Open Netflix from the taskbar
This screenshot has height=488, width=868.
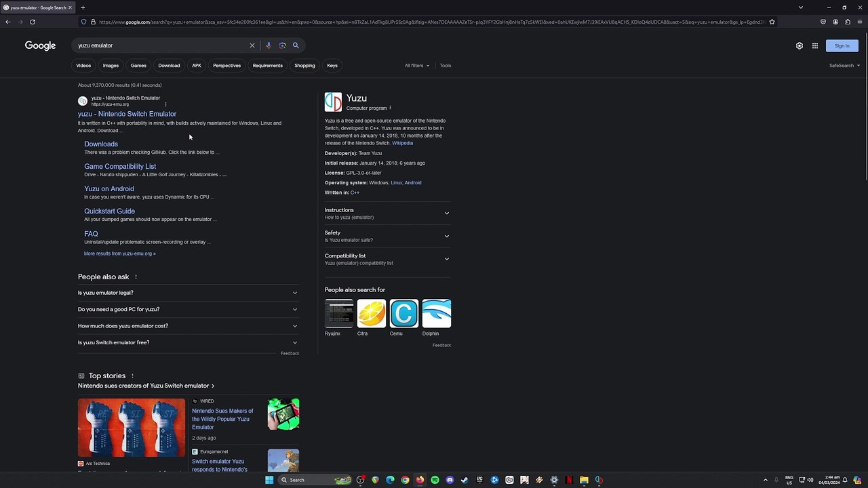click(569, 480)
